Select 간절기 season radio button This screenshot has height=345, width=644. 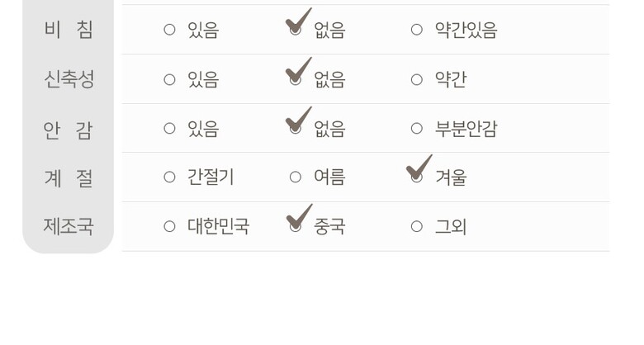(x=169, y=177)
